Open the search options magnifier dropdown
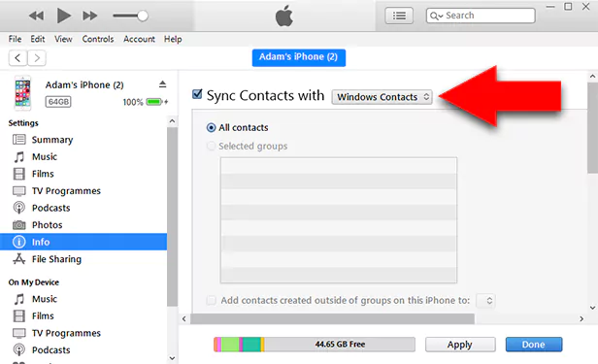598x364 pixels. click(436, 16)
